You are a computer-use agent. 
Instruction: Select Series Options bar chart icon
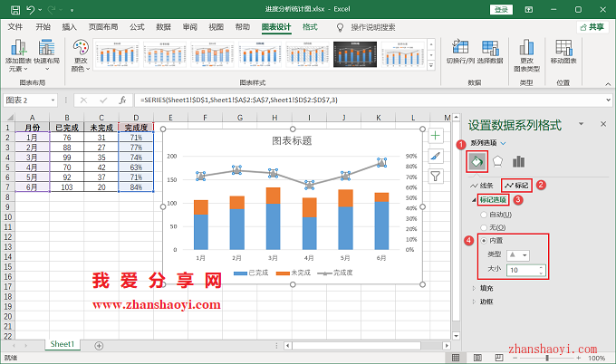[x=518, y=161]
